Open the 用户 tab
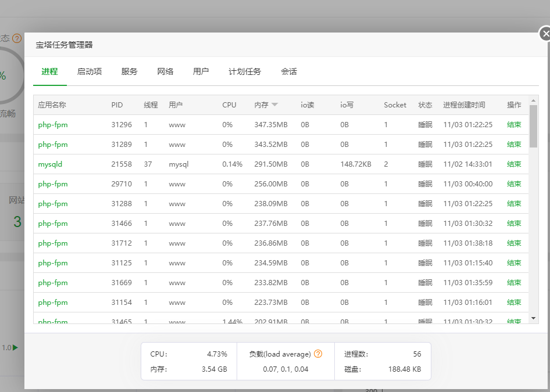 [201, 71]
